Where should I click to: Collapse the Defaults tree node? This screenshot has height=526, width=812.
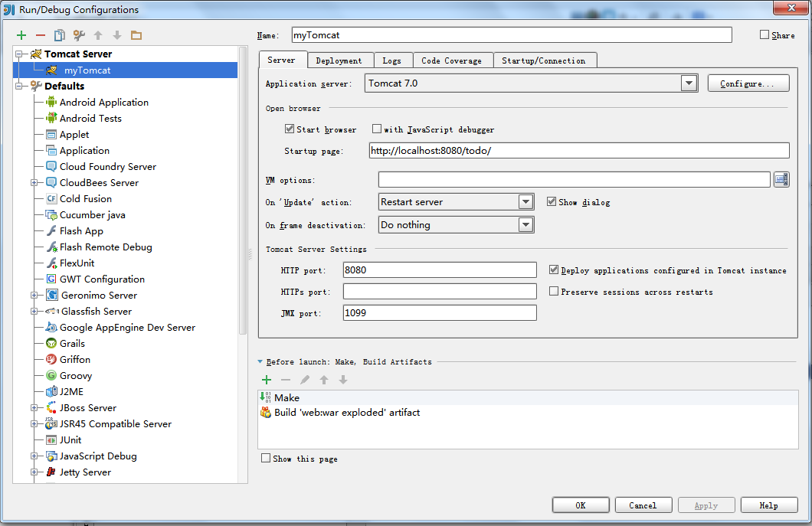tap(19, 86)
